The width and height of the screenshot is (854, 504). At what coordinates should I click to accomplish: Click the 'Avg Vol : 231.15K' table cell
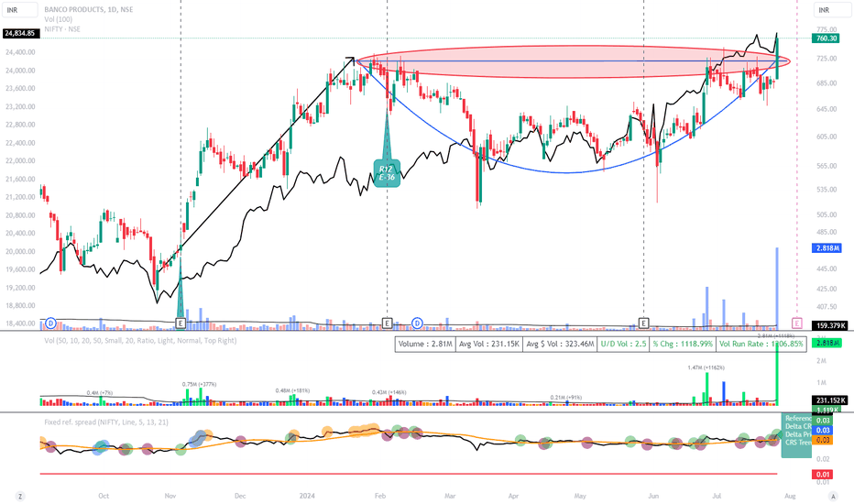(x=488, y=345)
